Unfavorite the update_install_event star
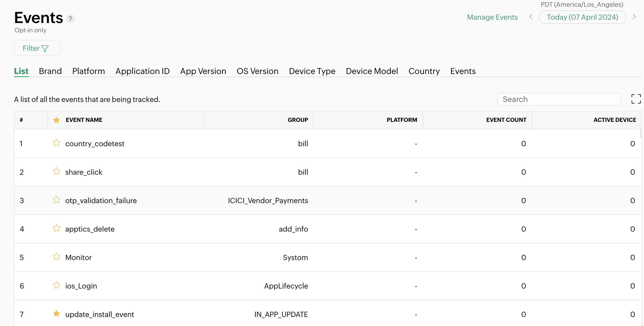The height and width of the screenshot is (326, 644). click(x=56, y=314)
